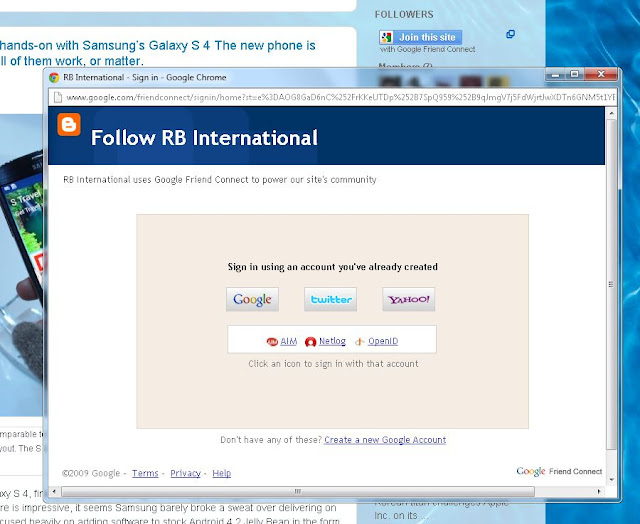The image size is (640, 524).
Task: Click the Chrome icon in popup title bar
Action: point(54,78)
